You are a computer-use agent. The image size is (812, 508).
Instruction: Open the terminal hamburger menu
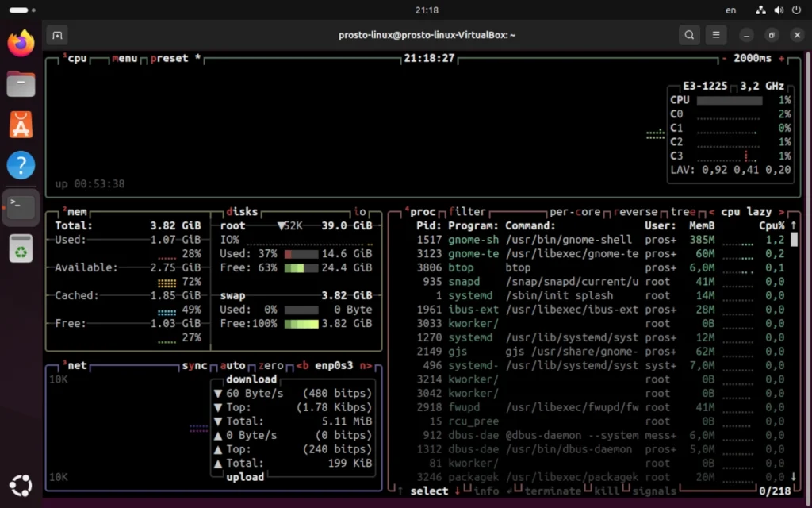tap(716, 35)
